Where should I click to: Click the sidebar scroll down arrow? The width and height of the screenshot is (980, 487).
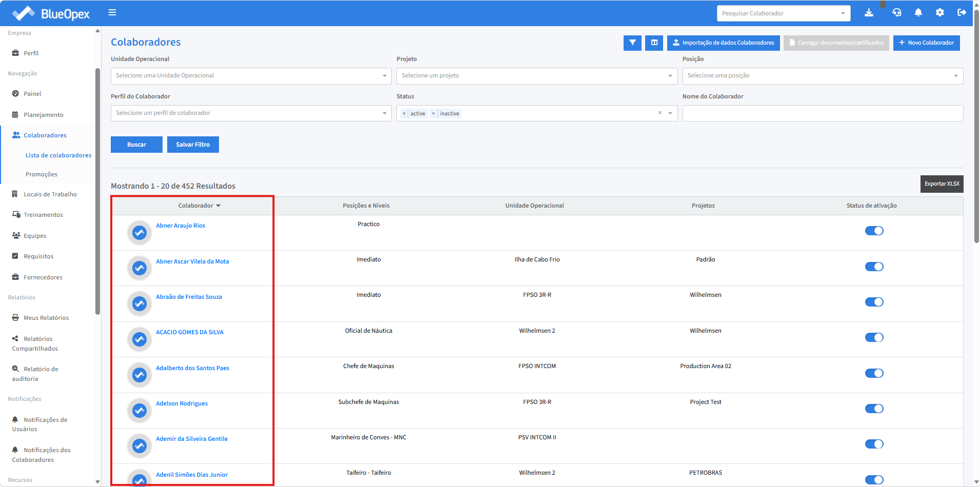(97, 482)
